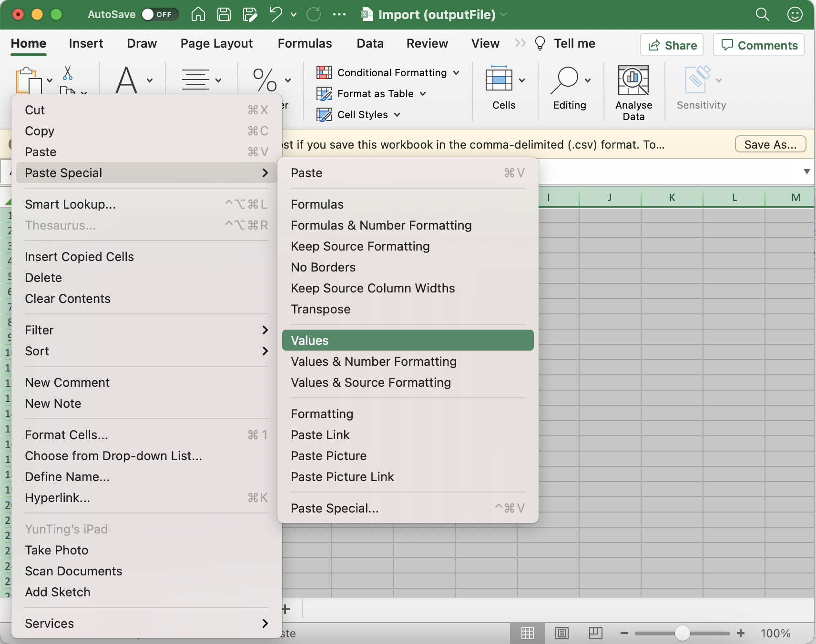
Task: Click the Undo arrow icon
Action: coord(275,15)
